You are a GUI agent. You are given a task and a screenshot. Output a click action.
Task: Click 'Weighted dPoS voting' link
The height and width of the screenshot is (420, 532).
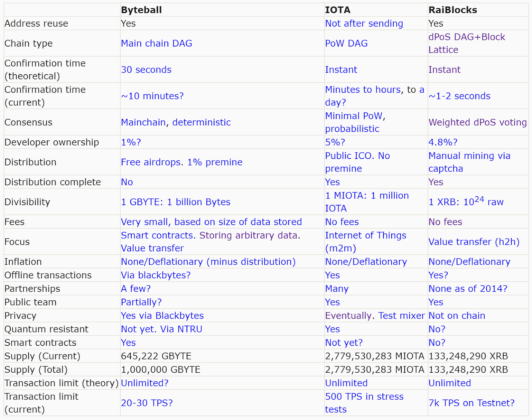click(477, 122)
